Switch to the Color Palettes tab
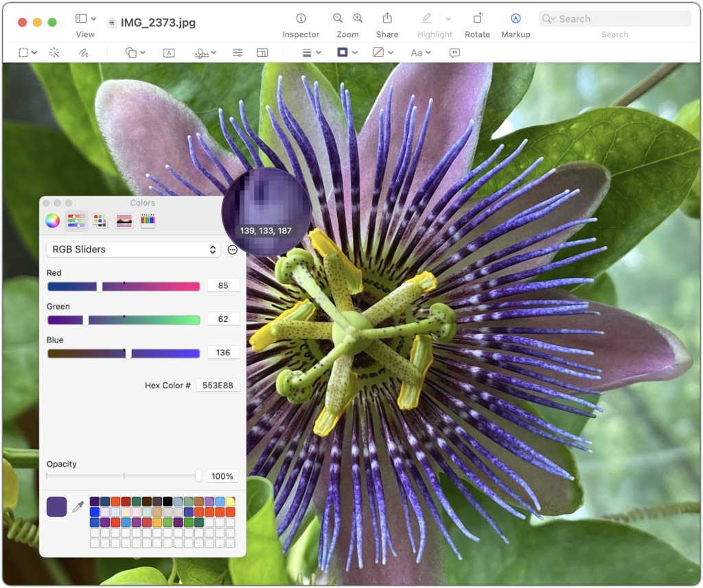Viewport: 703px width, 588px height. pyautogui.click(x=100, y=220)
